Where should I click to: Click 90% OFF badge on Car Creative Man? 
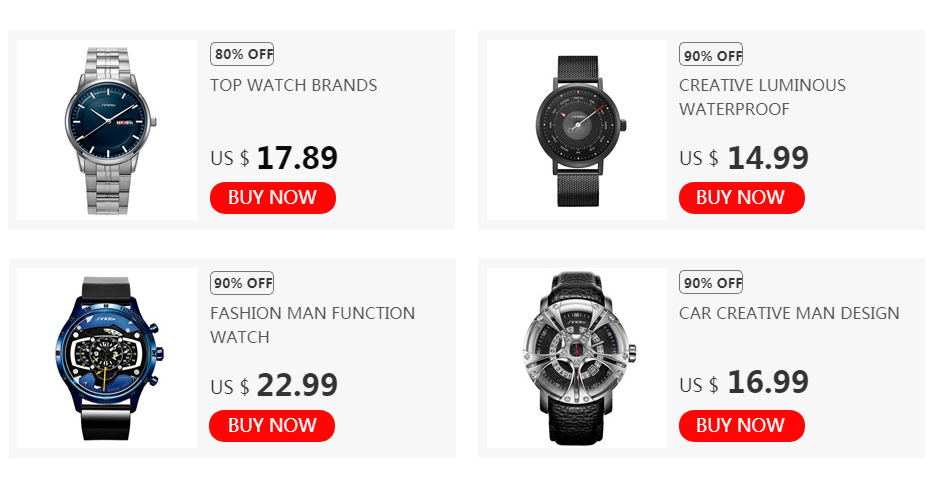tap(711, 282)
